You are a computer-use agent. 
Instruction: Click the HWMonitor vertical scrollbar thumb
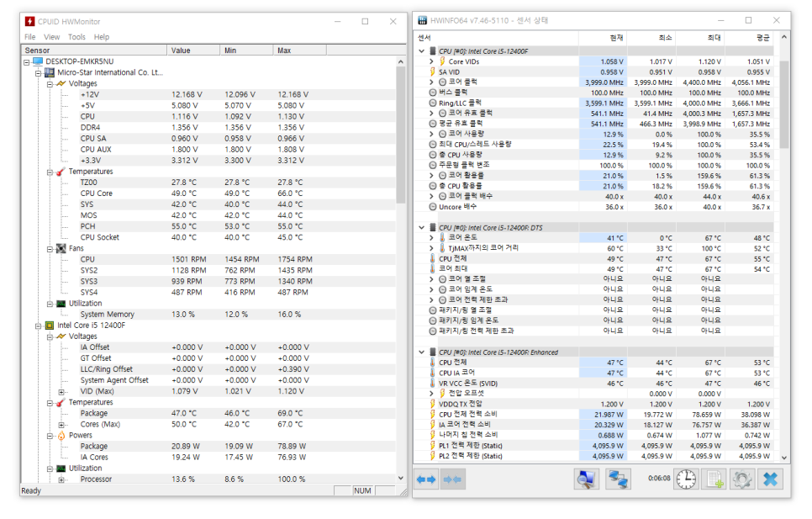coord(400,135)
